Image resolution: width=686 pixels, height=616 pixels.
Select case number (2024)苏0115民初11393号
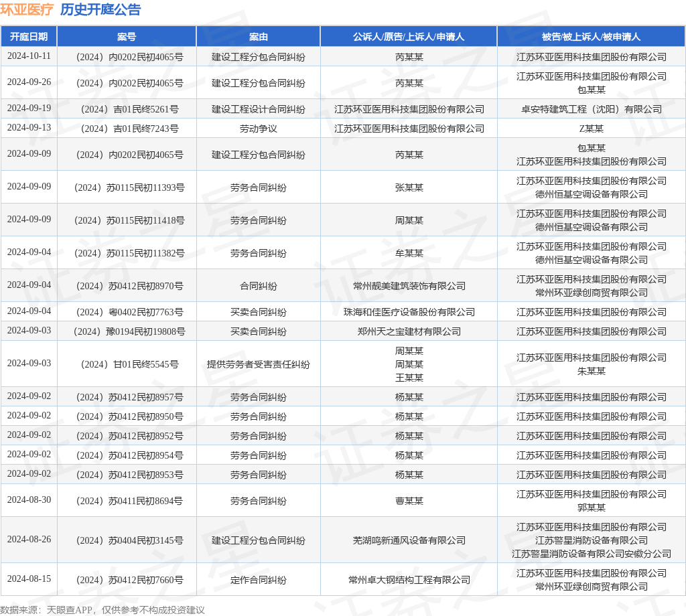tap(129, 187)
